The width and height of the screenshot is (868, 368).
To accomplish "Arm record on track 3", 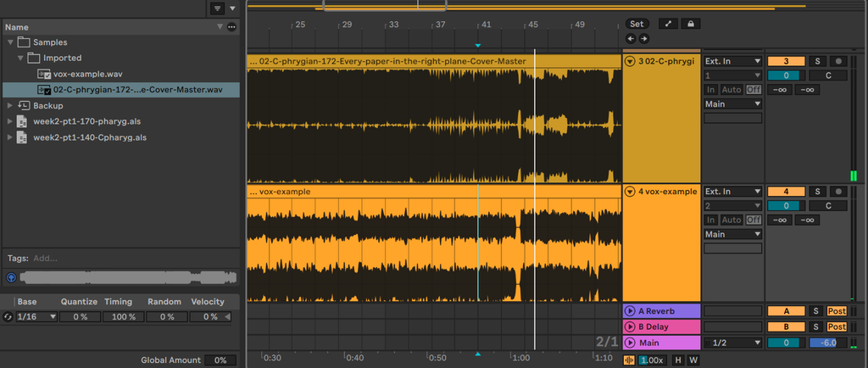I will (x=838, y=61).
